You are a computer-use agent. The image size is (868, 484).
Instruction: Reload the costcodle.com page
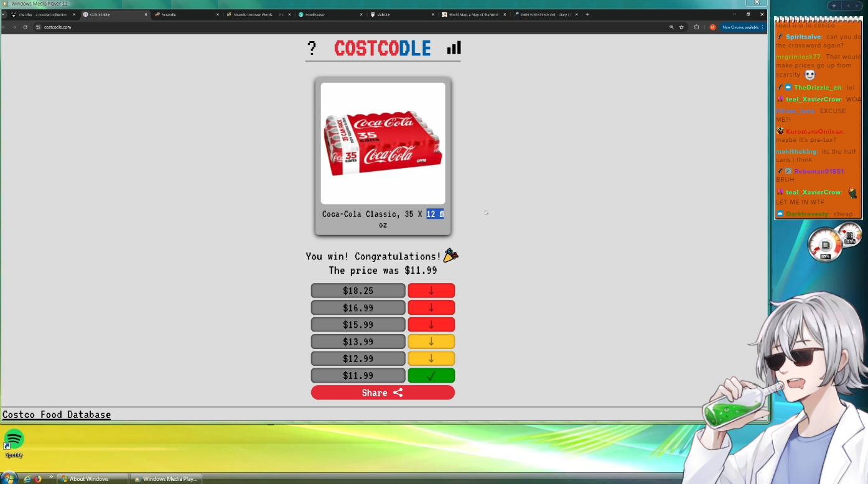(x=26, y=27)
